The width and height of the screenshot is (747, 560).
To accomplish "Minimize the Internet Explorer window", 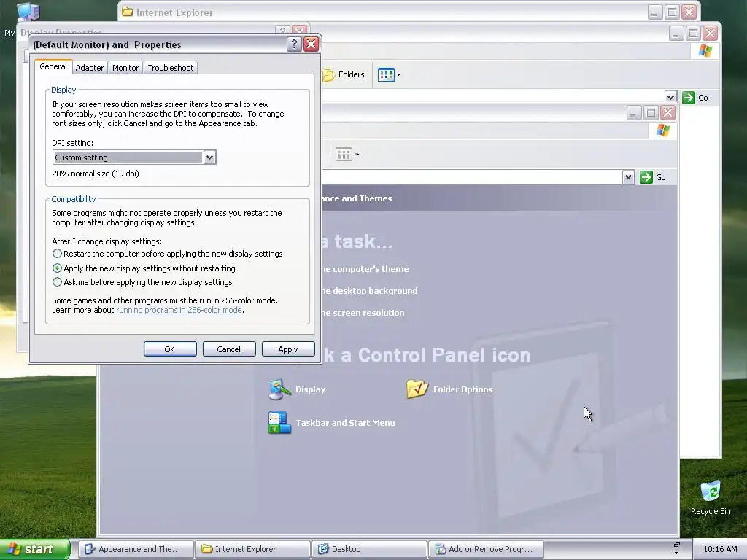I will (655, 12).
